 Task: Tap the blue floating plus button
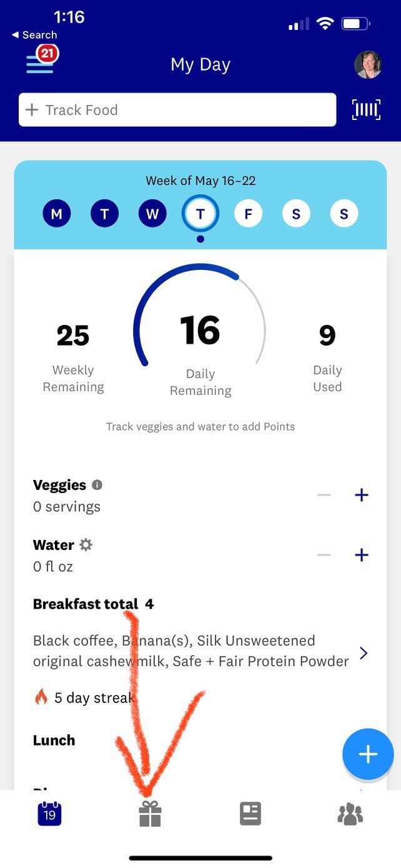tap(368, 754)
